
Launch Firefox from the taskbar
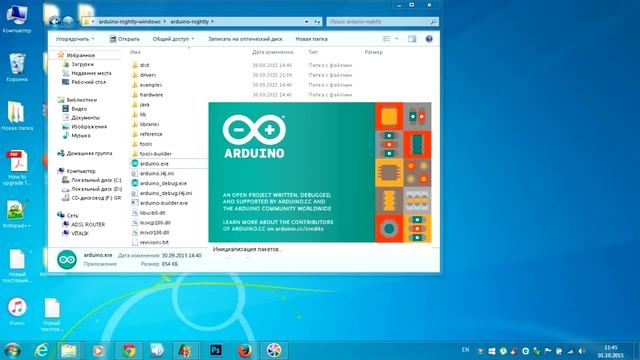coord(245,351)
